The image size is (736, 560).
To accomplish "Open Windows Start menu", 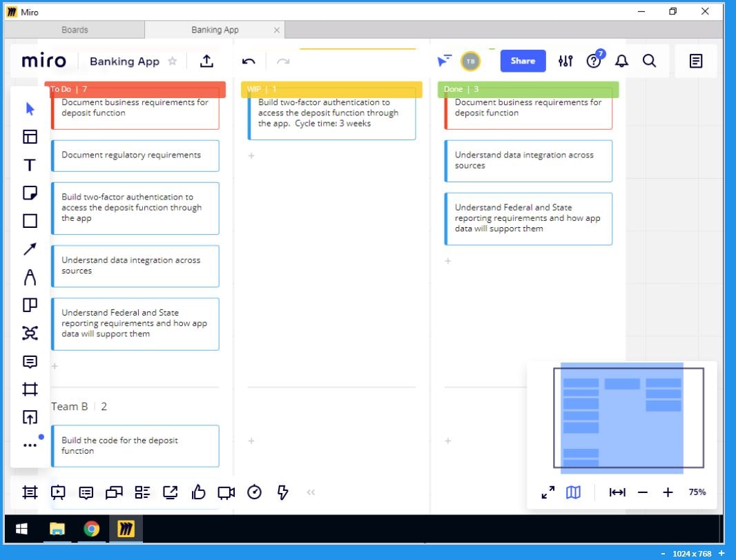I will (x=21, y=529).
